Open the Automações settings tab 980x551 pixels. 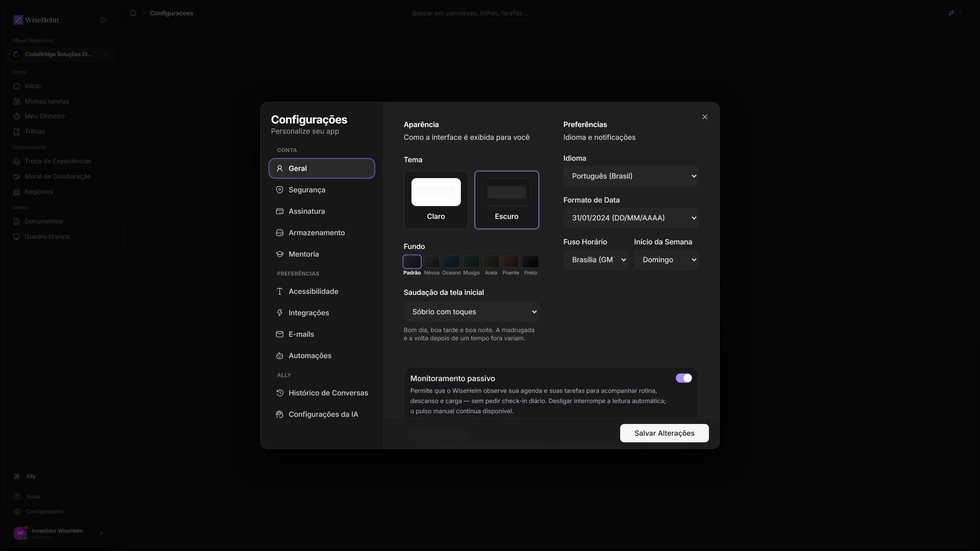tap(322, 356)
